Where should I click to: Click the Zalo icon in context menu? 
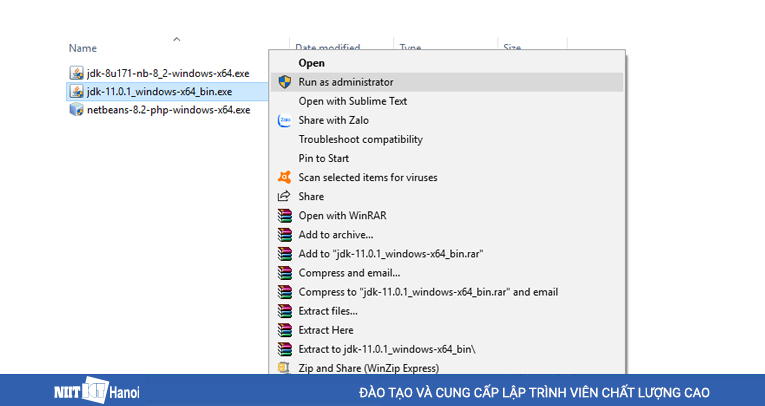[x=284, y=120]
